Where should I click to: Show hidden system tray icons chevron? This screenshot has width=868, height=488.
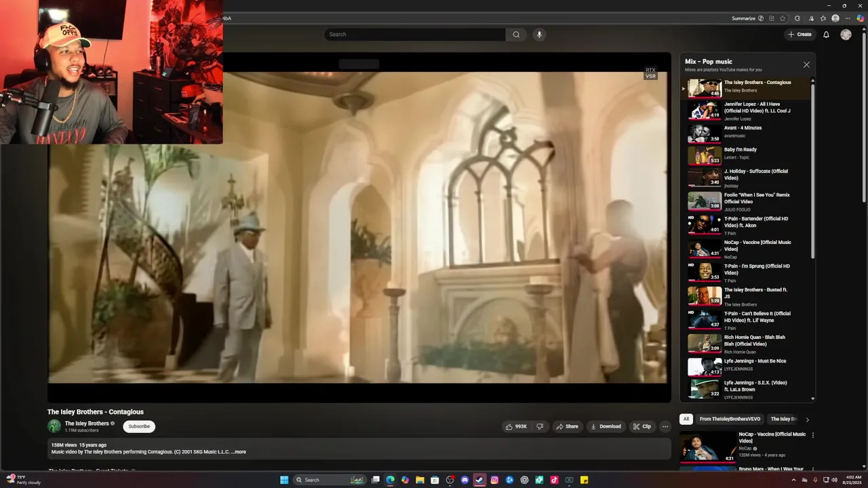[793, 480]
